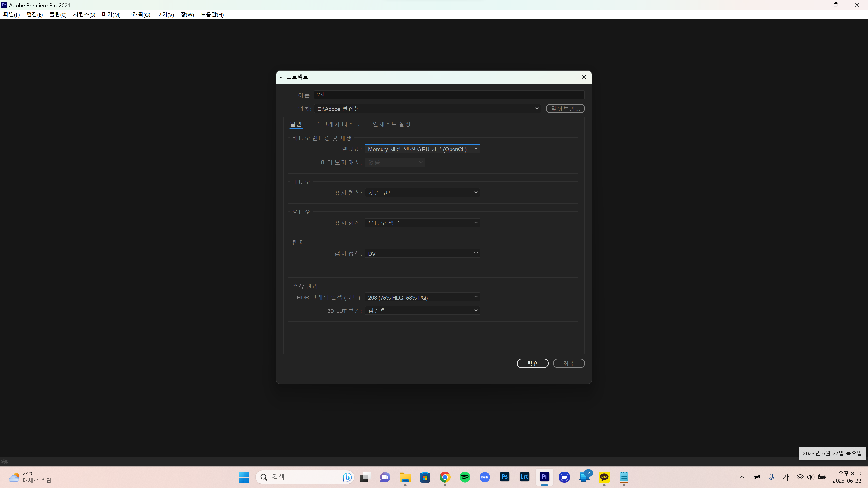Click the Premiere Pro taskbar icon
The image size is (868, 488).
pos(544,477)
